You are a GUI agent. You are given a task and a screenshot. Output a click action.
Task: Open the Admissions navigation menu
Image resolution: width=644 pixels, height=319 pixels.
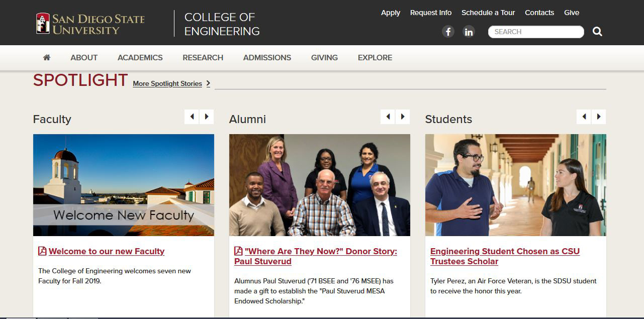[x=267, y=58]
